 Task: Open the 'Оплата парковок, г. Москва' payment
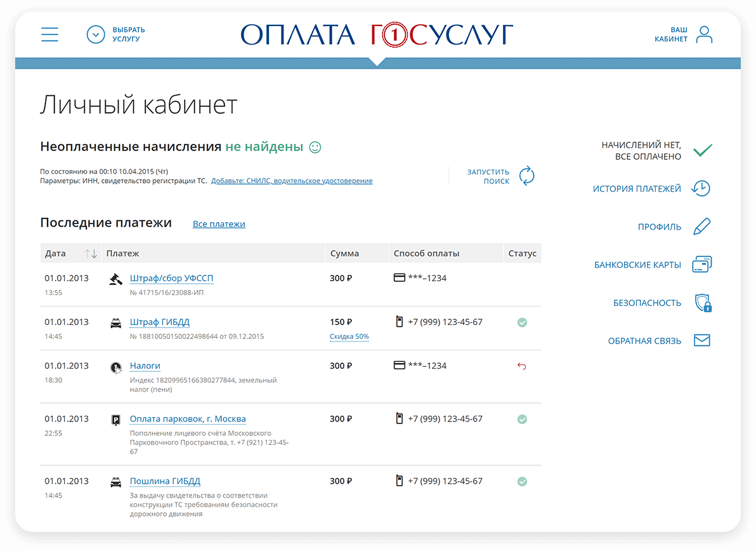[x=188, y=419]
